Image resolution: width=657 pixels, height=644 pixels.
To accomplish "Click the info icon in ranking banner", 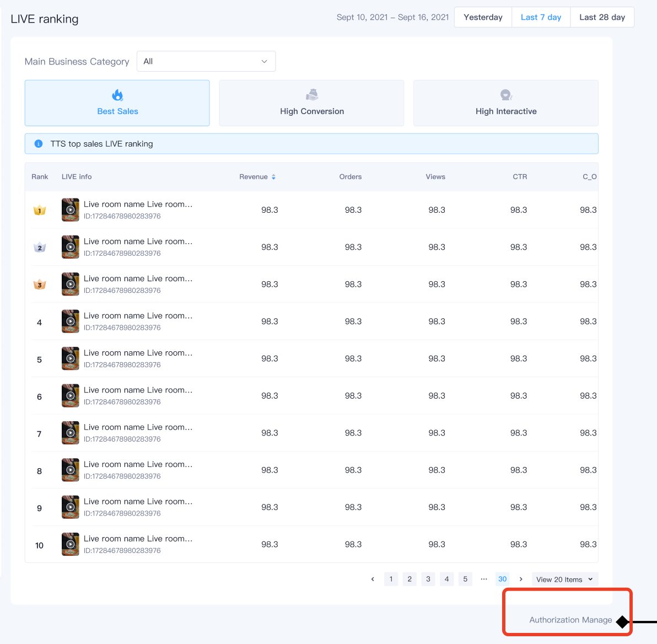I will coord(39,144).
